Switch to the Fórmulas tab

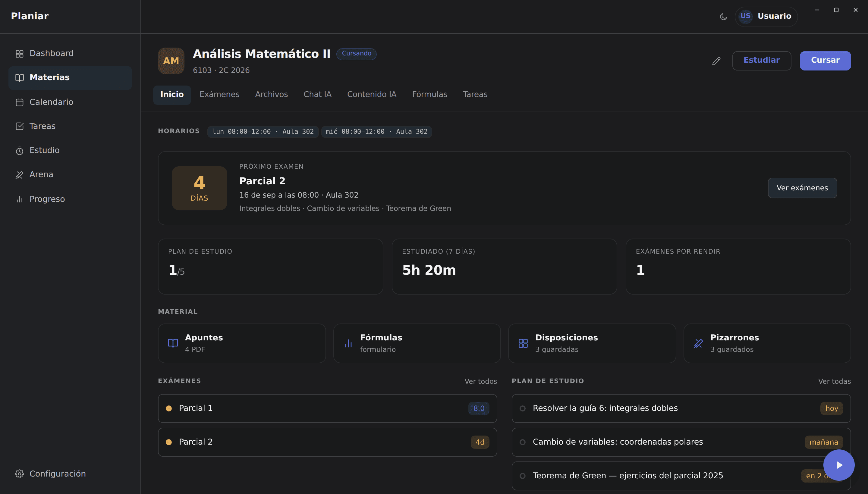coord(429,95)
